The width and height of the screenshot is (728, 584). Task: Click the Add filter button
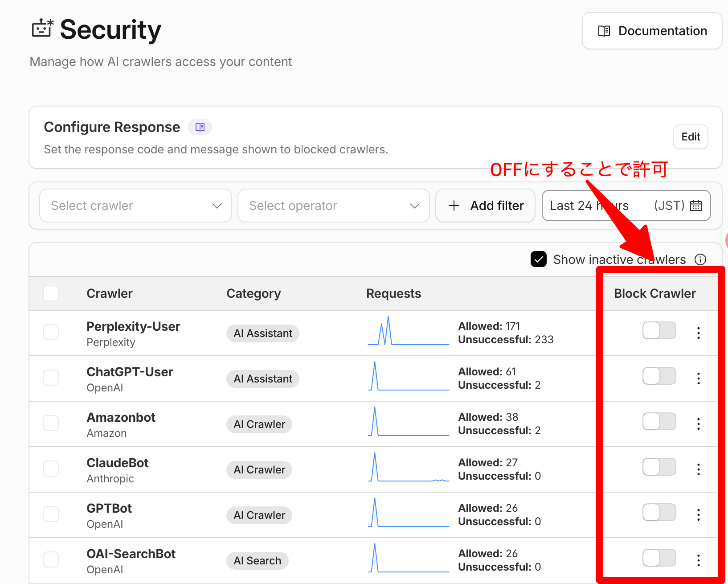coord(485,206)
